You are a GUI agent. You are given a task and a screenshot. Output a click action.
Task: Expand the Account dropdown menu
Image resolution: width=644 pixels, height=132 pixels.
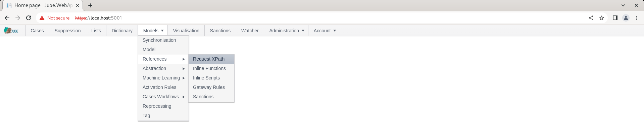point(324,31)
